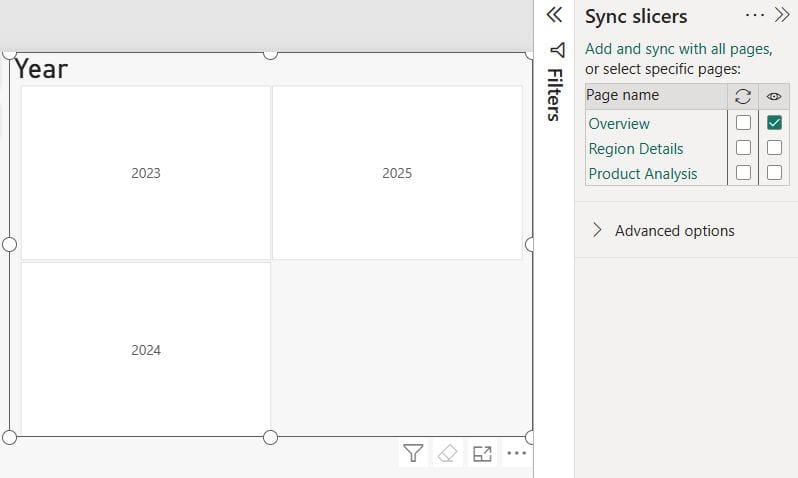
Task: Select the 2023 year tile
Action: 146,173
